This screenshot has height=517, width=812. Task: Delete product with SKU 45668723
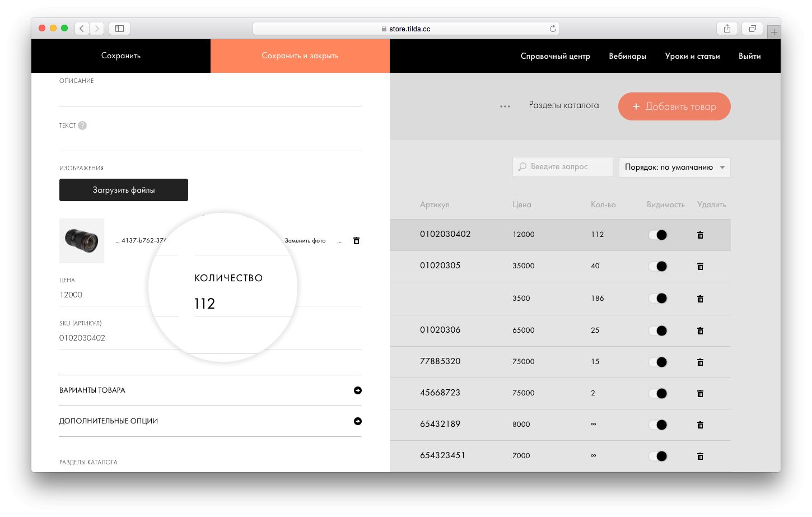[700, 393]
